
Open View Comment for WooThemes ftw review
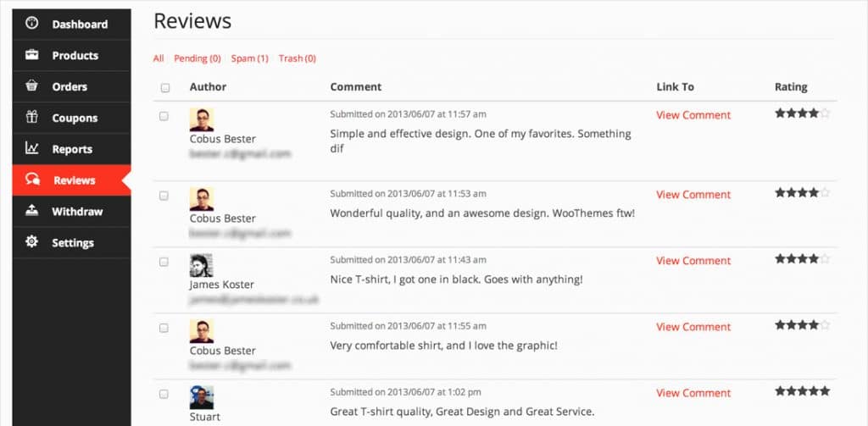coord(693,195)
